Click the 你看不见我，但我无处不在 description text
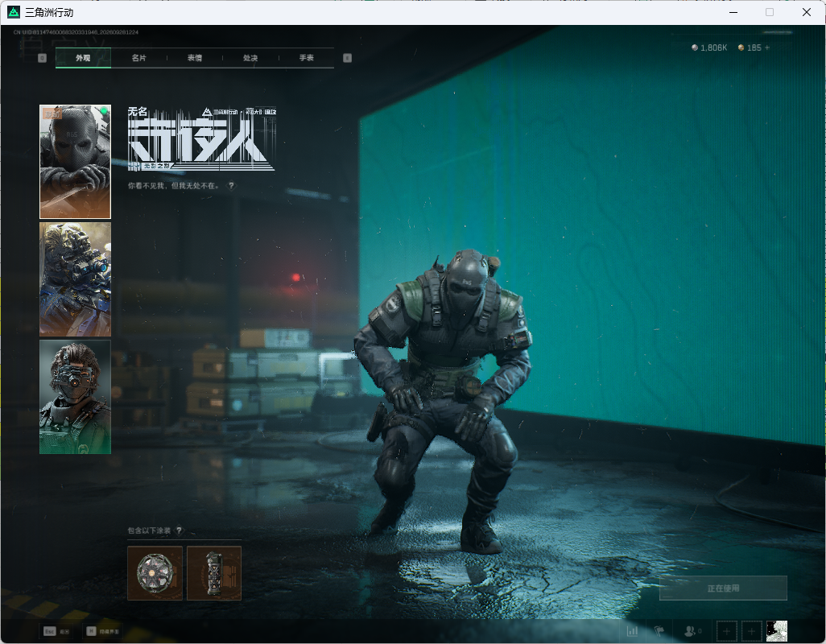The image size is (826, 644). click(x=173, y=185)
